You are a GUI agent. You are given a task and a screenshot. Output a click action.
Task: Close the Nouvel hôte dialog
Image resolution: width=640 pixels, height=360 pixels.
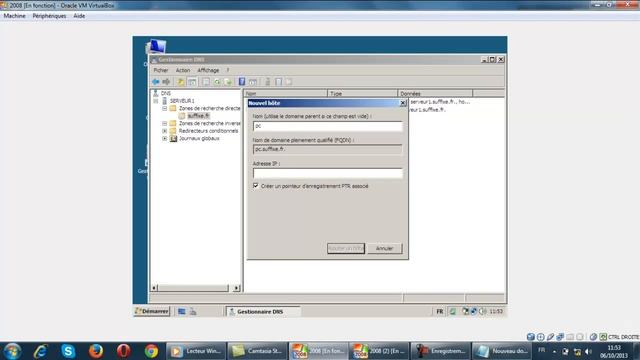pyautogui.click(x=403, y=103)
